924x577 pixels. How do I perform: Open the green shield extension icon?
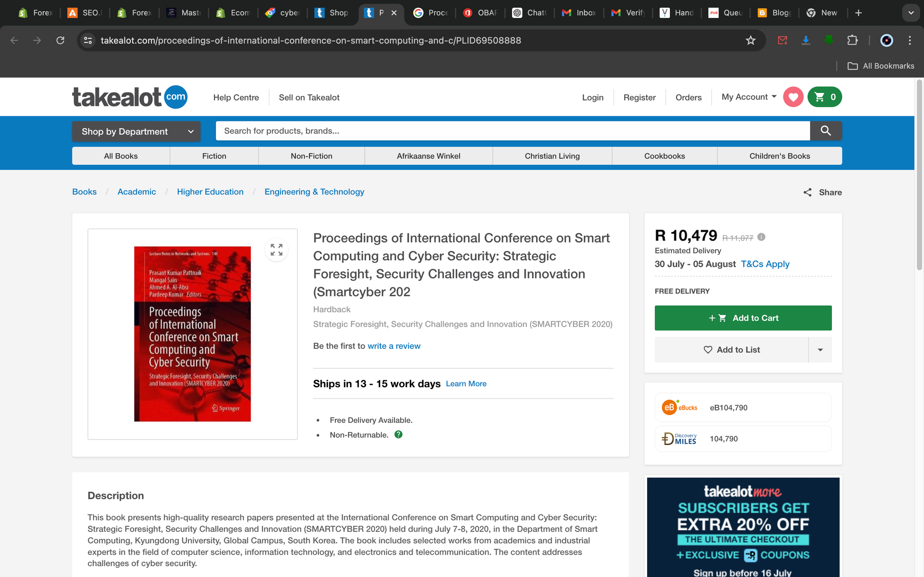829,40
